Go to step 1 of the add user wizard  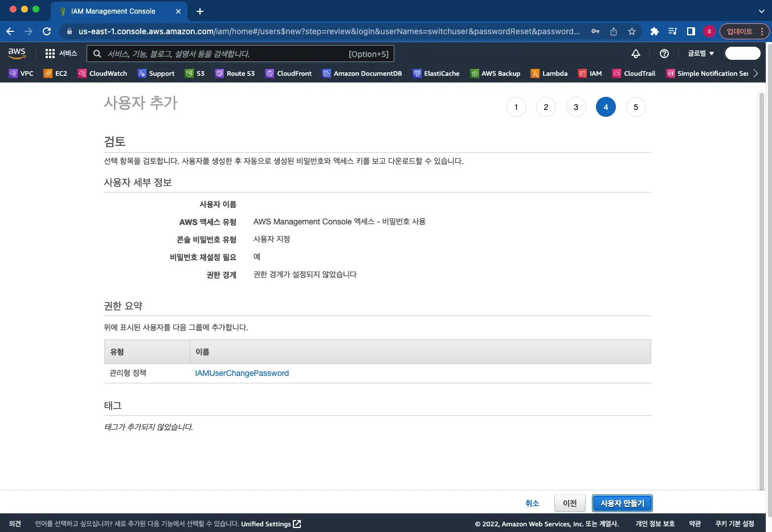pos(516,107)
